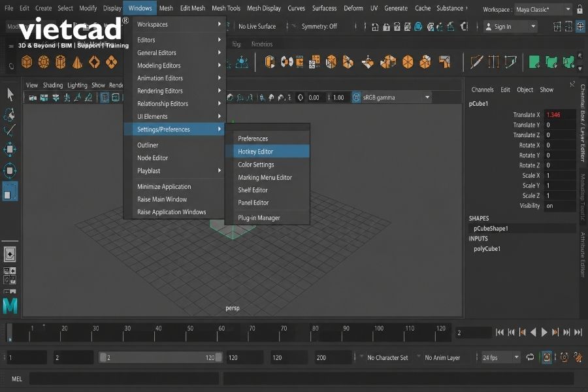
Task: Toggle Channel Box / Layer Editor side tab
Action: pyautogui.click(x=582, y=123)
